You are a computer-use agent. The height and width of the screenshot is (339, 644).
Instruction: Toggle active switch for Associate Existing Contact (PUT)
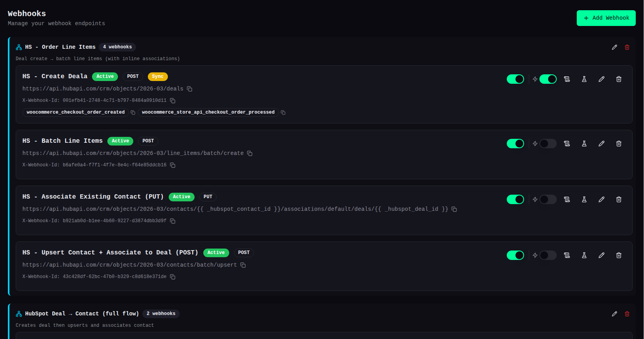pyautogui.click(x=515, y=199)
